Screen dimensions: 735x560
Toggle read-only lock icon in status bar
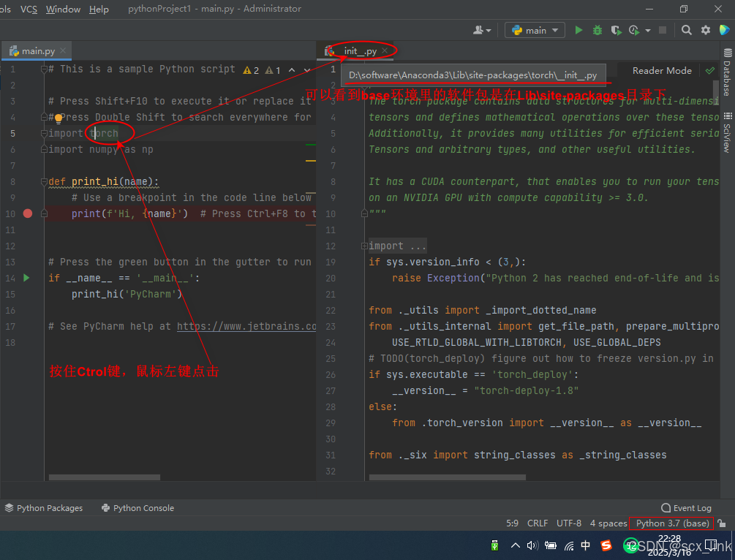pos(723,523)
